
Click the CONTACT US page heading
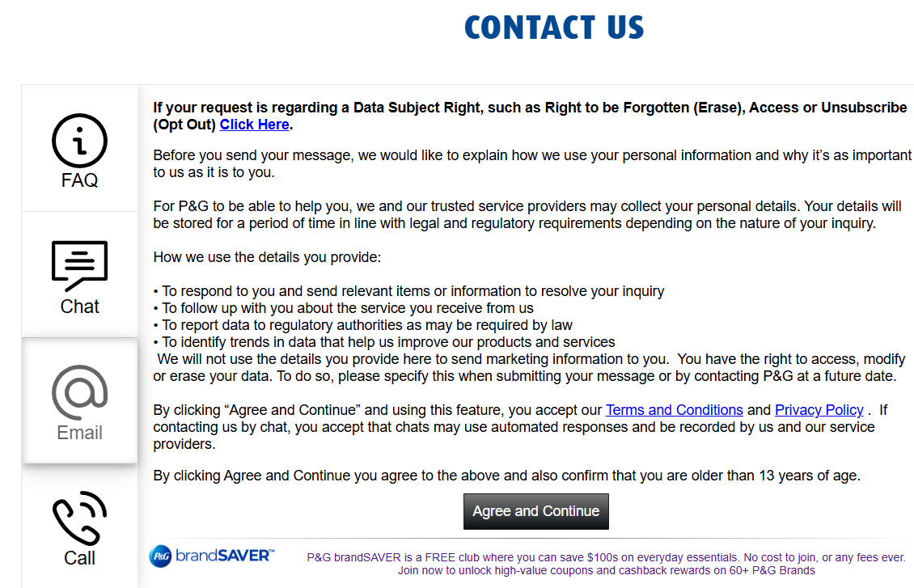[x=554, y=28]
